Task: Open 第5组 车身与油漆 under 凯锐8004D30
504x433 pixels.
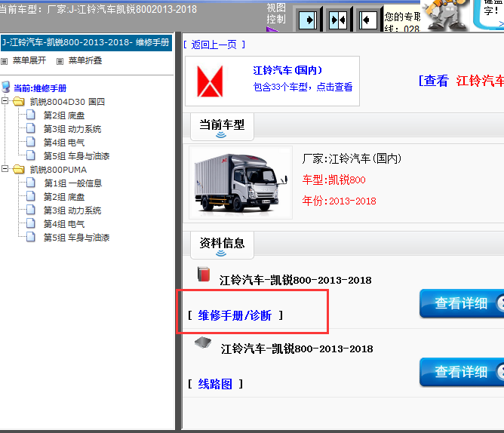Action: pos(76,156)
